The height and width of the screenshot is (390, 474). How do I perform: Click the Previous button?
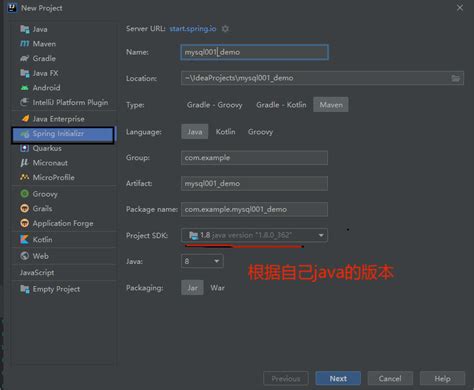tap(286, 379)
